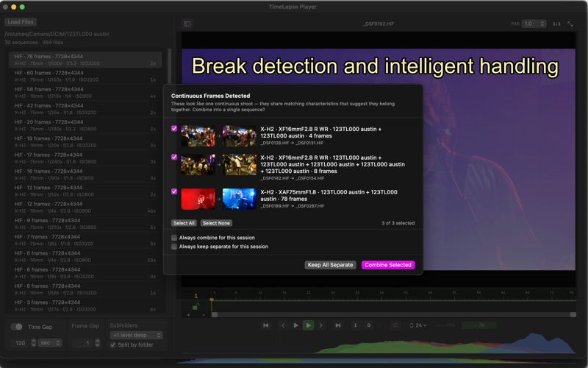The image size is (588, 368).
Task: Toggle the sidebar panel icon
Action: [187, 24]
